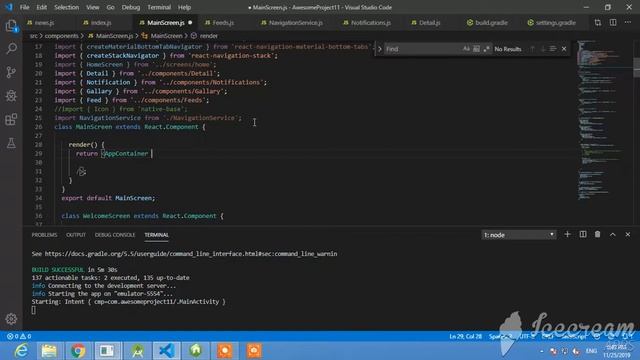640x360 pixels.
Task: Open the Terminal menu
Action: click(x=159, y=7)
